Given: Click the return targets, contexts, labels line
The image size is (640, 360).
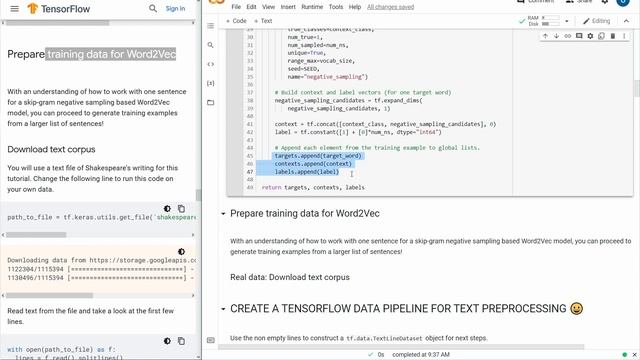Looking at the screenshot, I should point(313,187).
